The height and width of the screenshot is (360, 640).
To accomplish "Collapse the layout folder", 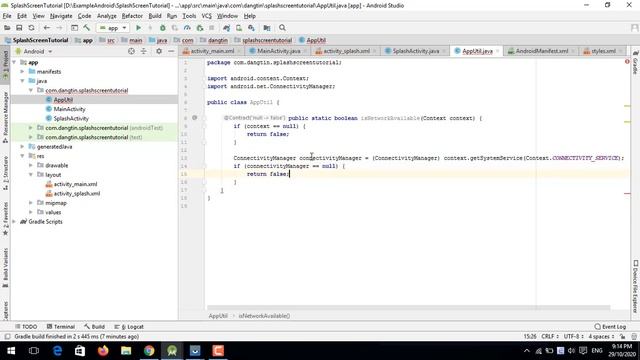I will pyautogui.click(x=31, y=175).
